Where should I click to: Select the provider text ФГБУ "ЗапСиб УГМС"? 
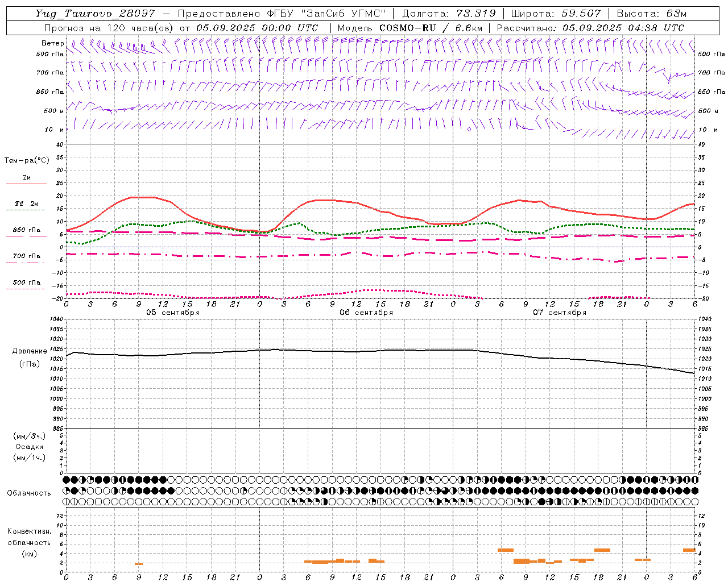point(326,14)
